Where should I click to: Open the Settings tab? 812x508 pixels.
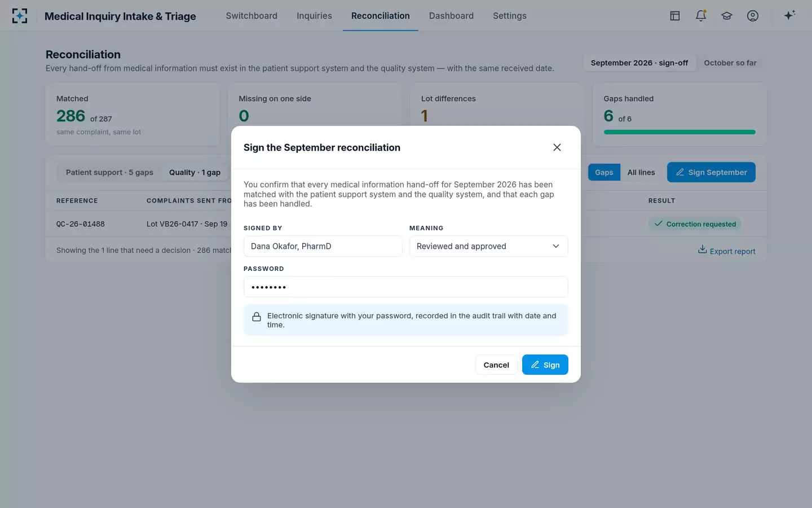point(510,16)
